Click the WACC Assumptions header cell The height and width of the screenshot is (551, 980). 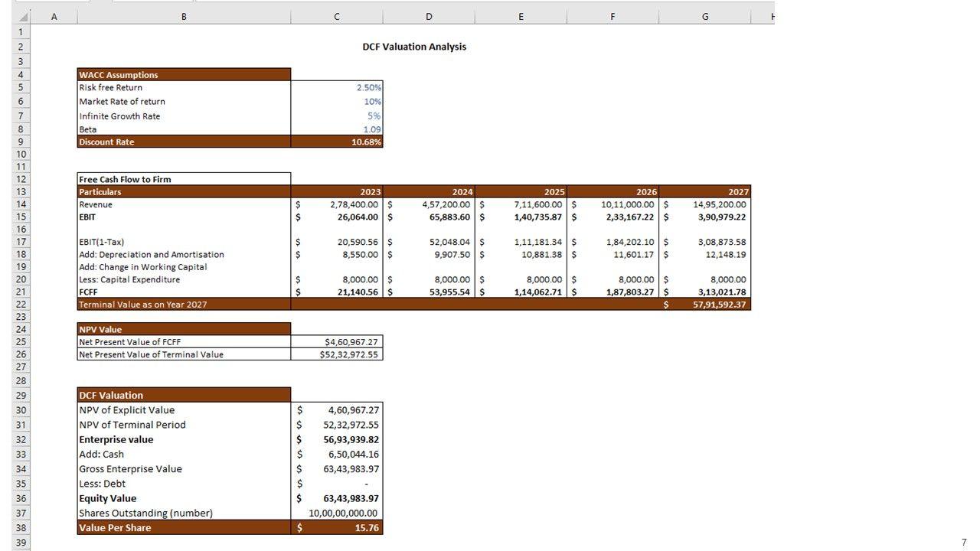[184, 74]
